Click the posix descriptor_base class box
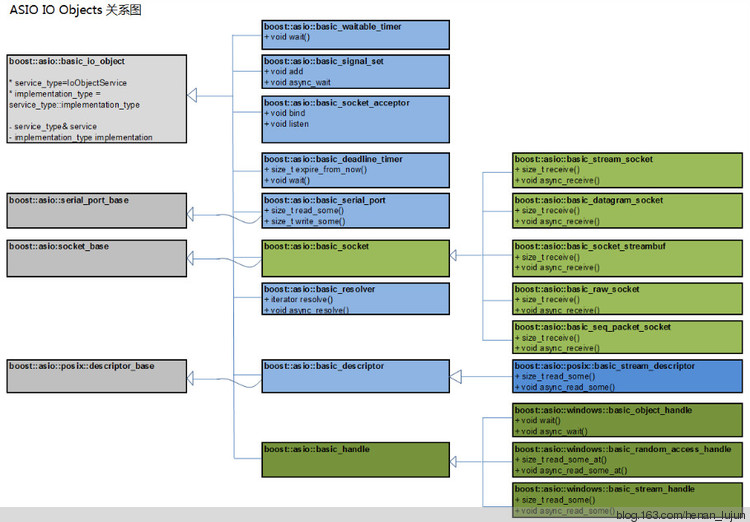The height and width of the screenshot is (522, 750). pyautogui.click(x=97, y=375)
